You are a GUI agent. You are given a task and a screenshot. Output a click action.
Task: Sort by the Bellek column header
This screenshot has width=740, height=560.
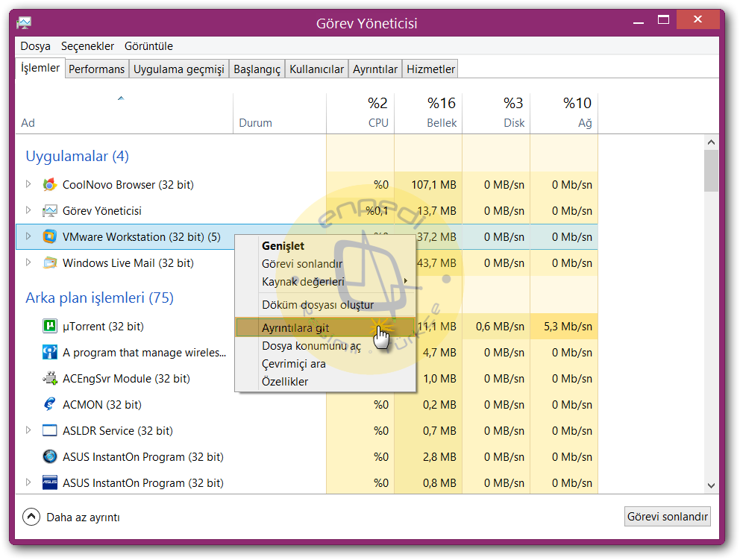tap(428, 113)
